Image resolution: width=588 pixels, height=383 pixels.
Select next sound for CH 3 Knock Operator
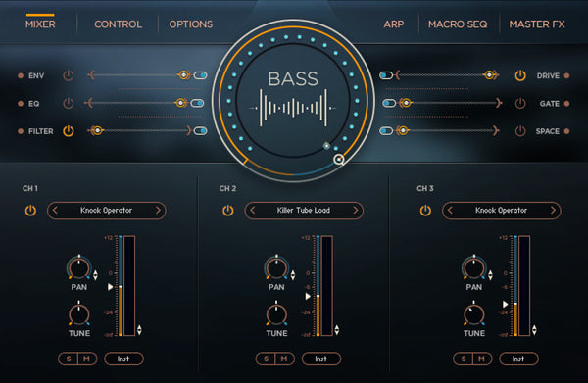[553, 211]
